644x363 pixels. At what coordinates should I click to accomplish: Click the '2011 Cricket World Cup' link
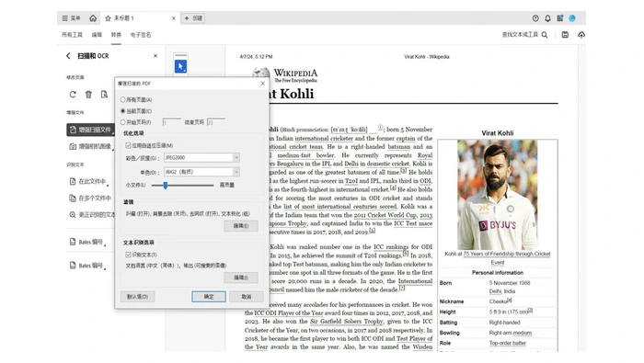point(385,215)
